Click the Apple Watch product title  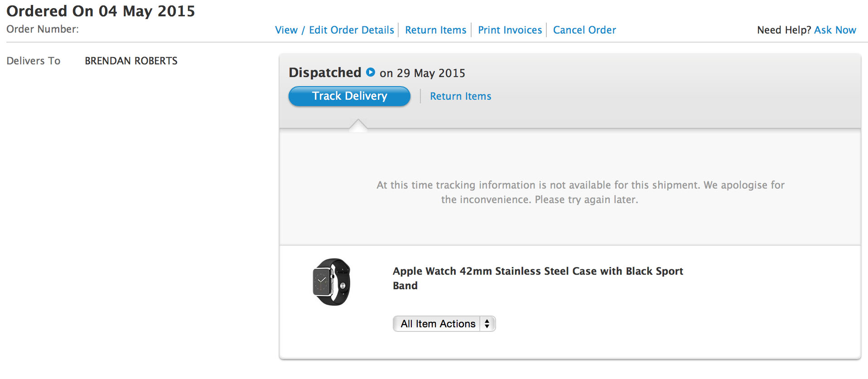(538, 278)
